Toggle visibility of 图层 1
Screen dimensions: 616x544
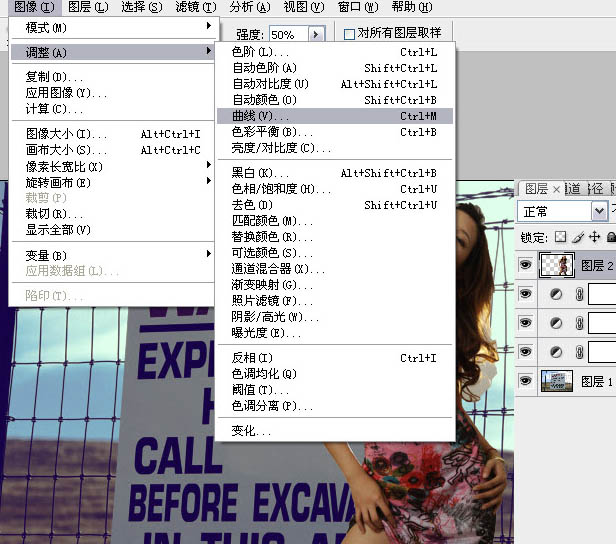526,381
